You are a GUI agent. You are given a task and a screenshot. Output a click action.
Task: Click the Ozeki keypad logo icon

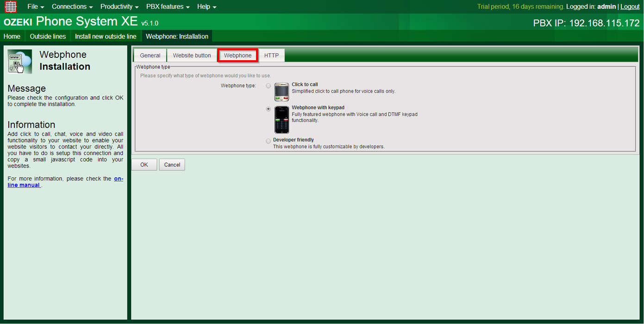(11, 6)
